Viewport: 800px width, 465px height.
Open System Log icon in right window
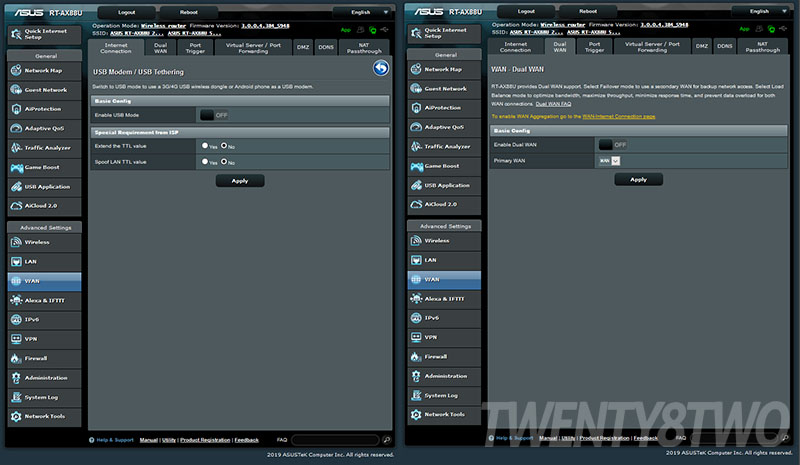pyautogui.click(x=416, y=395)
